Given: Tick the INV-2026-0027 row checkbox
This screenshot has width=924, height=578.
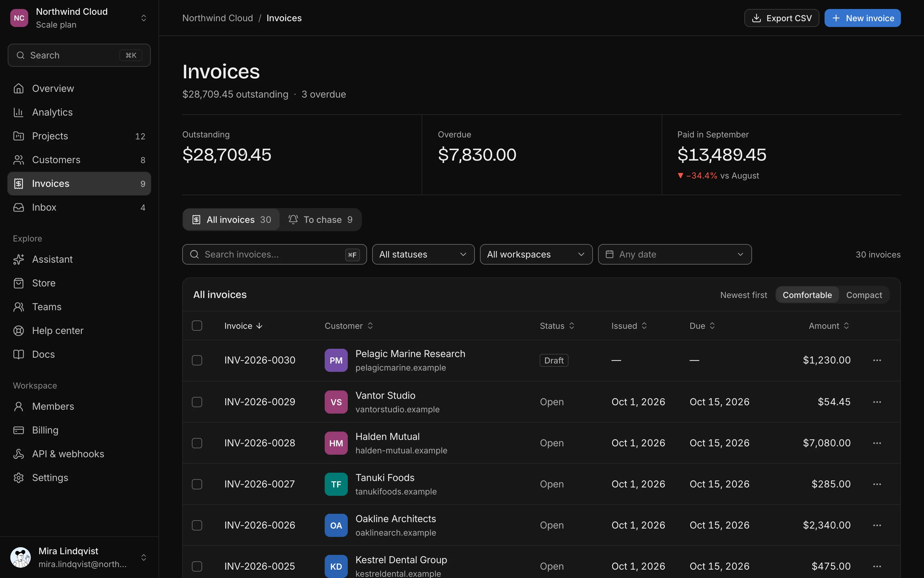Looking at the screenshot, I should tap(197, 484).
